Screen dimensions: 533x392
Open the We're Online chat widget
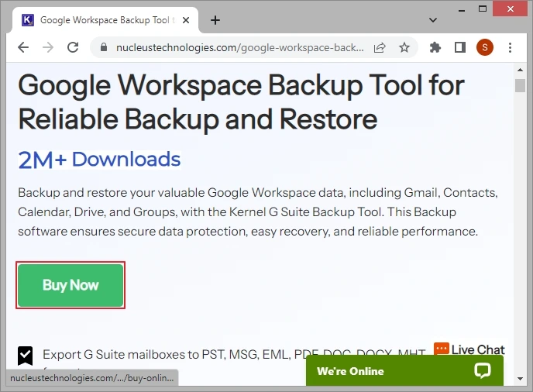point(404,371)
